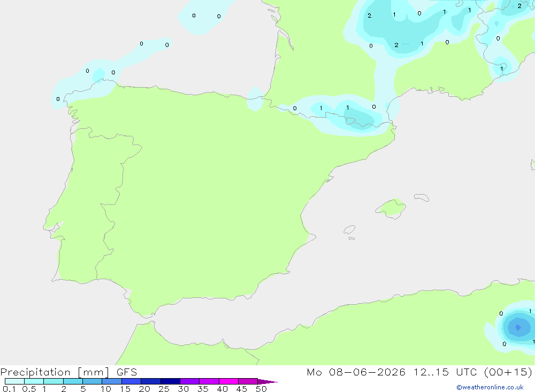The width and height of the screenshot is (535, 392).
Task: Click the 20–25 mm legend swatch
Action: tap(151, 381)
